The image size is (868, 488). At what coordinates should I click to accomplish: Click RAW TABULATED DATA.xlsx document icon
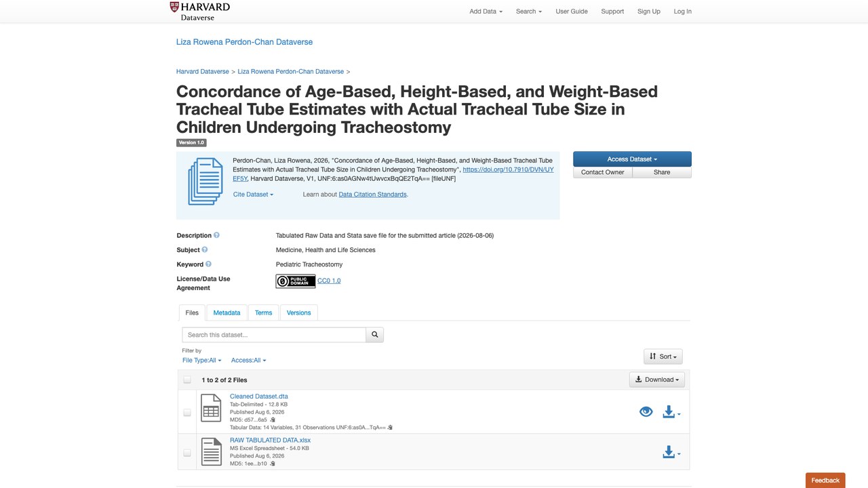pyautogui.click(x=211, y=451)
